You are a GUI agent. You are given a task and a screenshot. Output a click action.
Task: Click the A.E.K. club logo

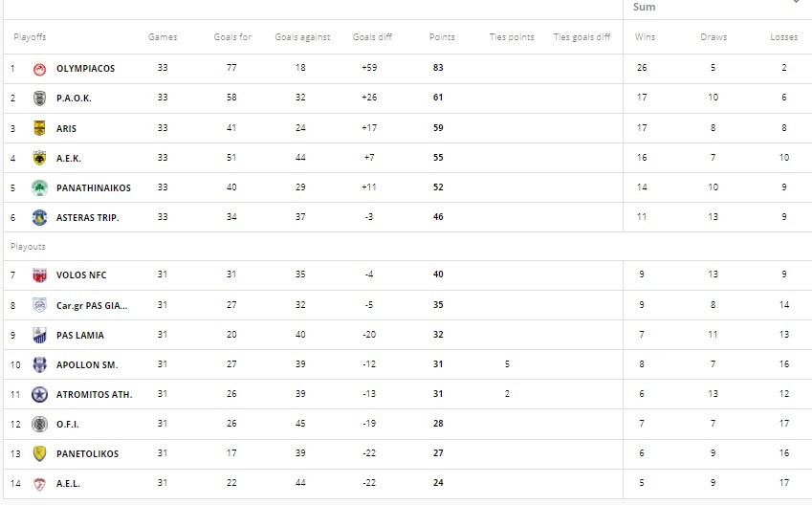point(39,158)
